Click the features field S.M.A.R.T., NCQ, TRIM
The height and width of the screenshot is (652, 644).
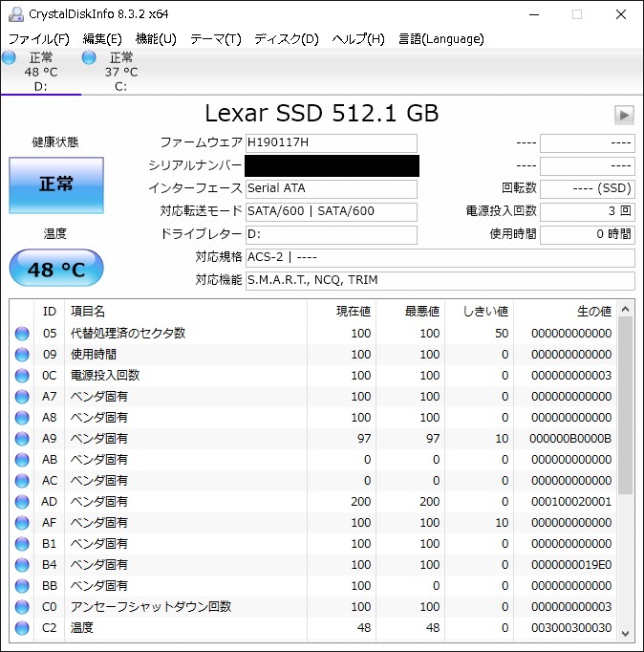point(440,280)
